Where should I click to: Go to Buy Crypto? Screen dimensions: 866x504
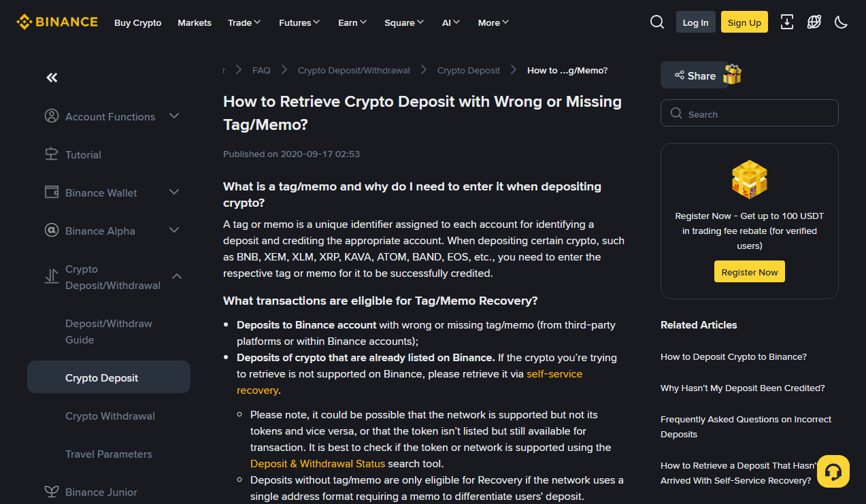(x=138, y=22)
